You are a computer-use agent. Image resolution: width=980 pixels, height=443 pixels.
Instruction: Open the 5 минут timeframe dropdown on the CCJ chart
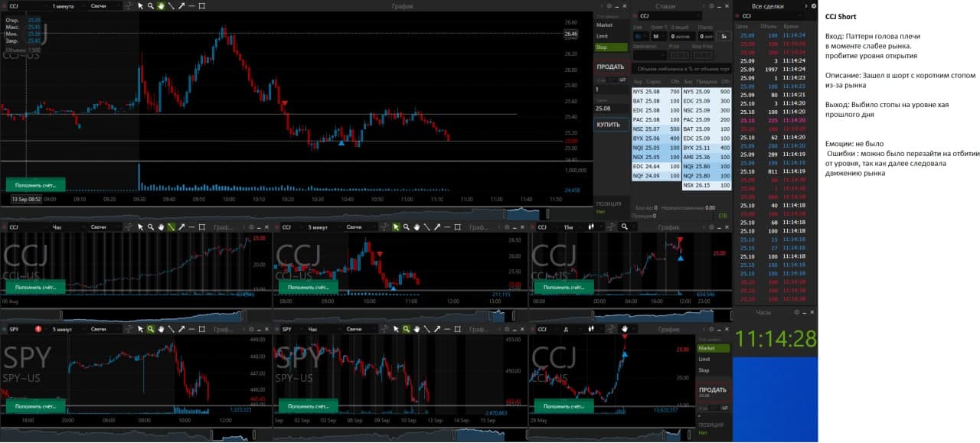tap(324, 226)
